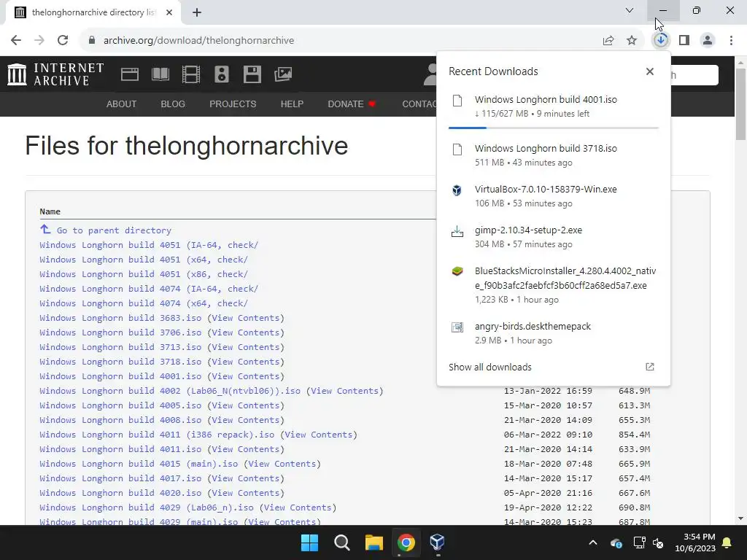Viewport: 747px width, 560px height.
Task: Toggle the Chrome downloads icon
Action: coord(660,41)
